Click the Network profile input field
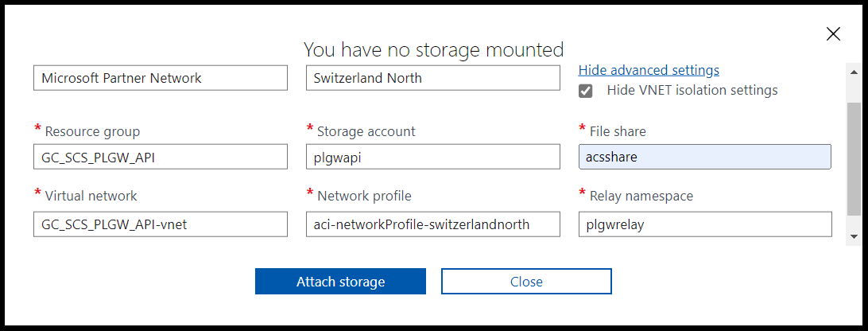This screenshot has width=868, height=331. pyautogui.click(x=433, y=224)
